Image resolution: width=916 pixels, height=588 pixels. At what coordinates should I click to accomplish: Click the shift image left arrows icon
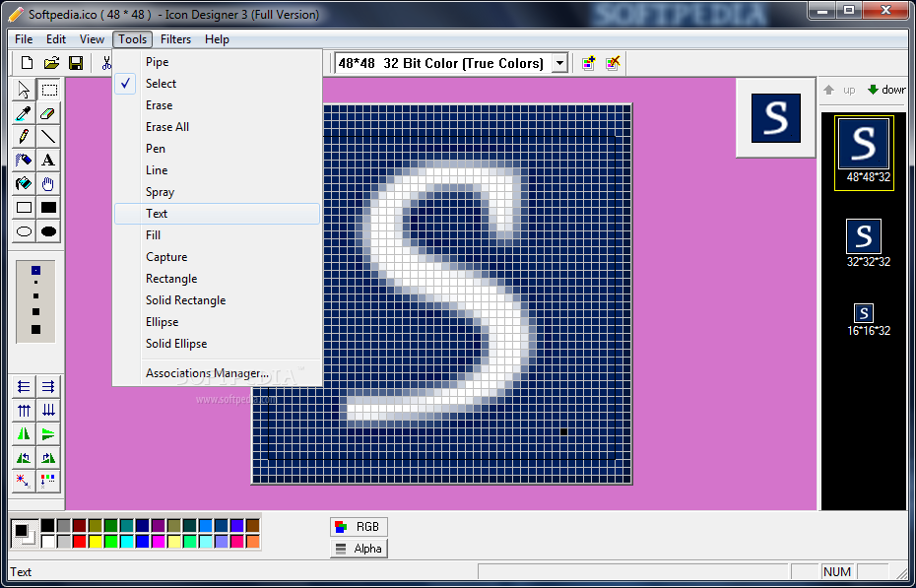coord(24,386)
